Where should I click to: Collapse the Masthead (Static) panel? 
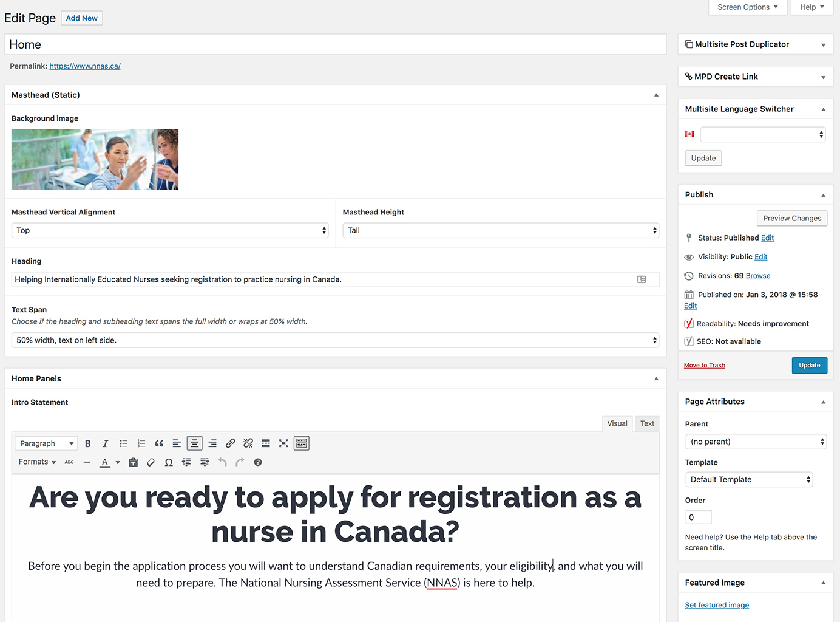pyautogui.click(x=655, y=95)
